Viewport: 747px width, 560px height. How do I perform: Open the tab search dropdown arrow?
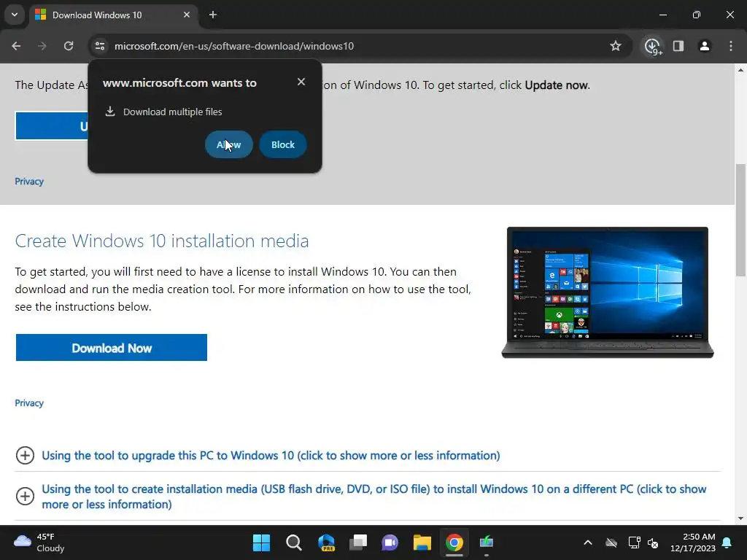15,15
